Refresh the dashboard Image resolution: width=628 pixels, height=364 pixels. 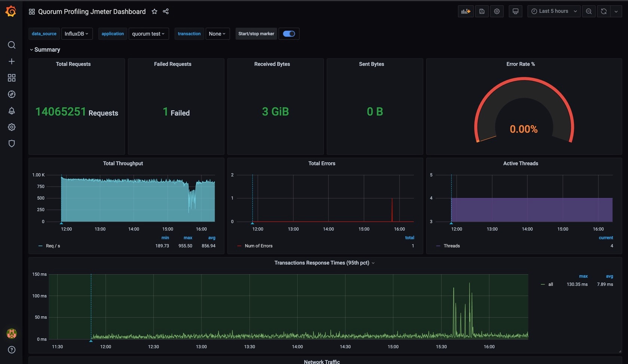pyautogui.click(x=604, y=11)
